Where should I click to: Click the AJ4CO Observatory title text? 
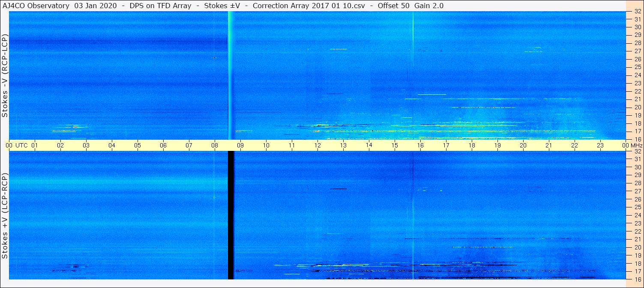(x=36, y=6)
